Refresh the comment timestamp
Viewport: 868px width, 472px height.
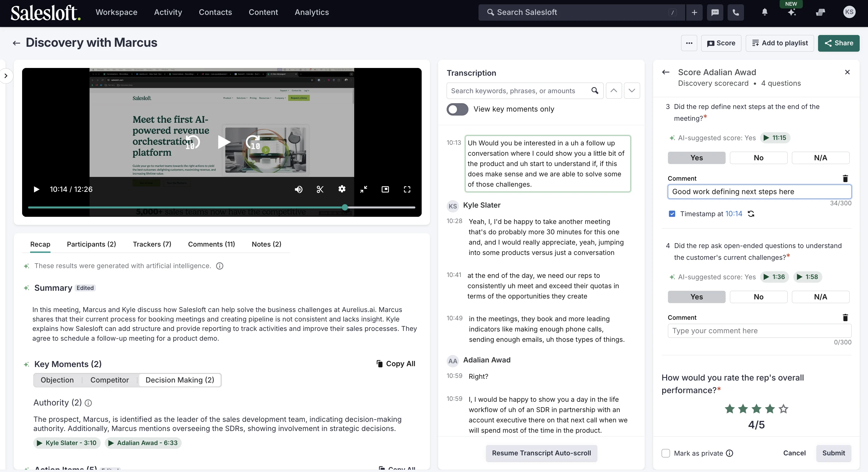tap(751, 214)
